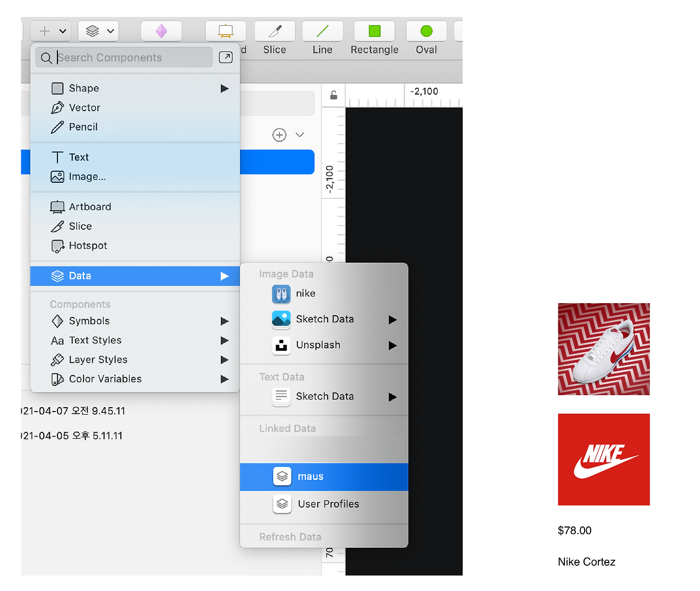Click the Layer Styles brush icon

click(57, 360)
